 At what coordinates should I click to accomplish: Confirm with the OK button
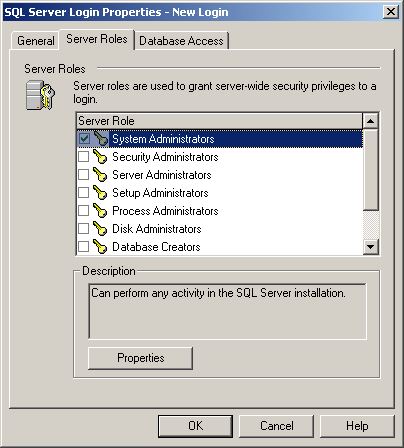pyautogui.click(x=195, y=426)
